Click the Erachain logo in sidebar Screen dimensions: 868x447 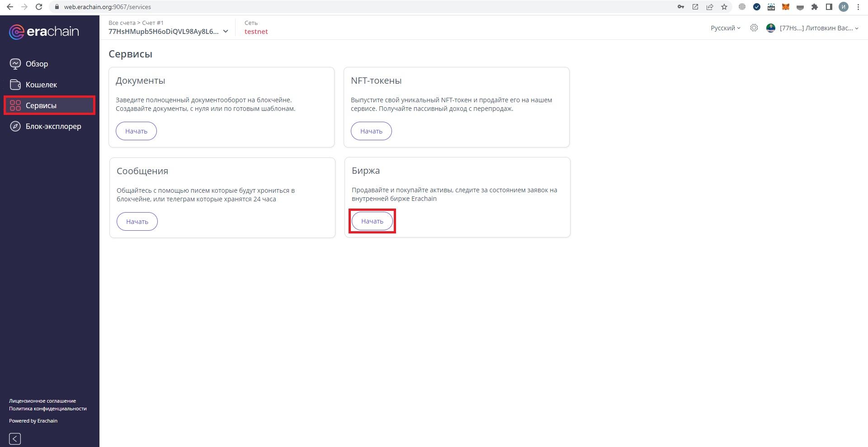pos(44,32)
